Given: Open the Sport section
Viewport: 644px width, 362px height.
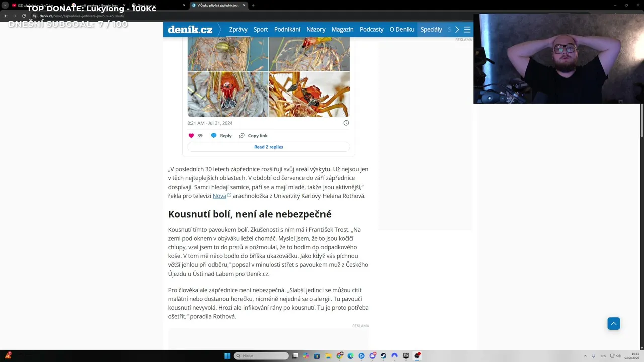Looking at the screenshot, I should click(261, 30).
